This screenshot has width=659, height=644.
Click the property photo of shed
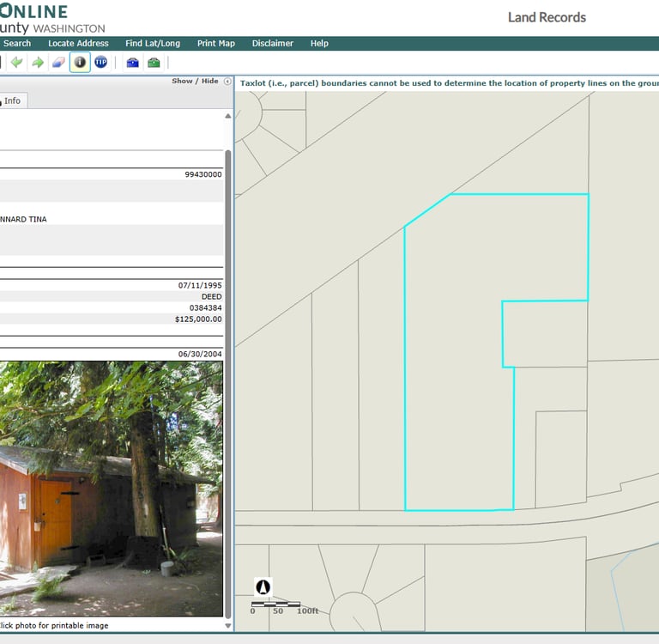(112, 488)
